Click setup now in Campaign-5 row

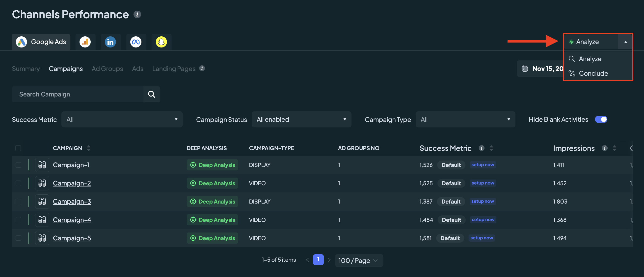coord(482,238)
